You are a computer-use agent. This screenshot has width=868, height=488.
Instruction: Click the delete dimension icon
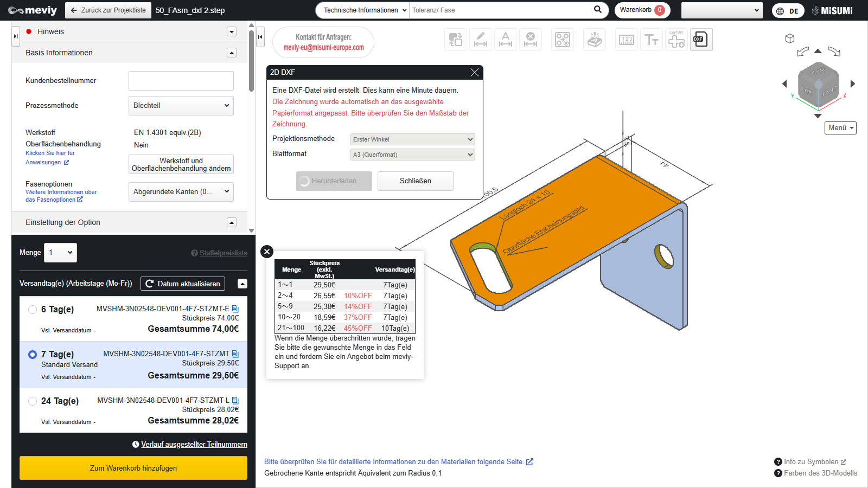(x=531, y=40)
